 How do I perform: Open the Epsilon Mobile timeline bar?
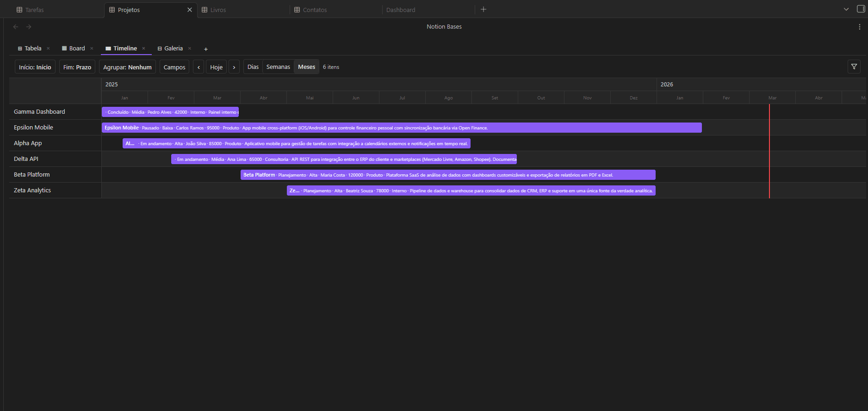(402, 128)
